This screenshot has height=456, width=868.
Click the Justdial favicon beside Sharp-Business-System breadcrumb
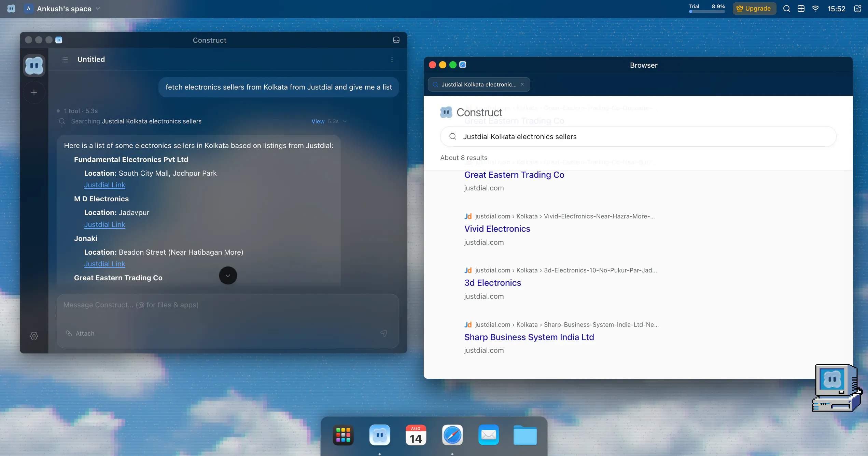click(x=468, y=325)
